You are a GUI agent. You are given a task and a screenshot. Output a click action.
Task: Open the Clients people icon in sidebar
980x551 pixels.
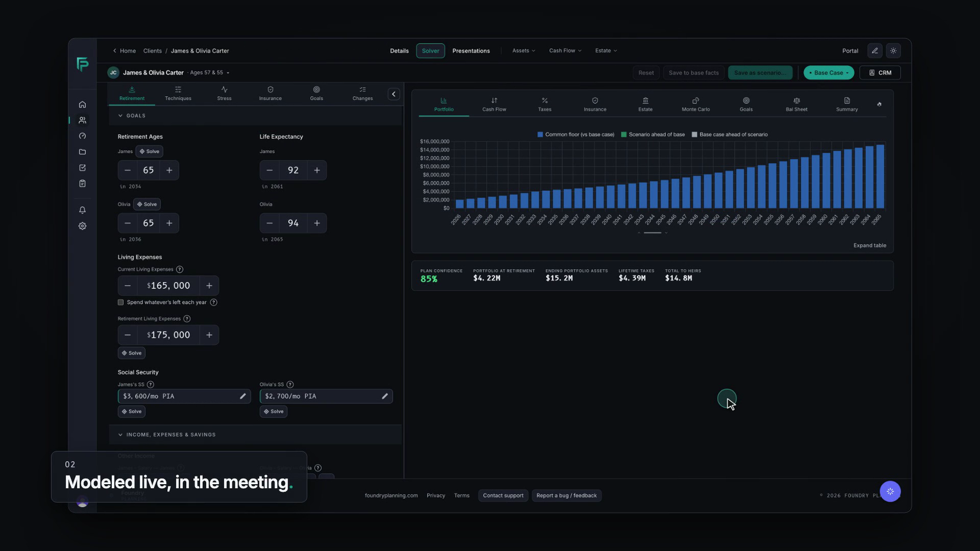pyautogui.click(x=82, y=120)
